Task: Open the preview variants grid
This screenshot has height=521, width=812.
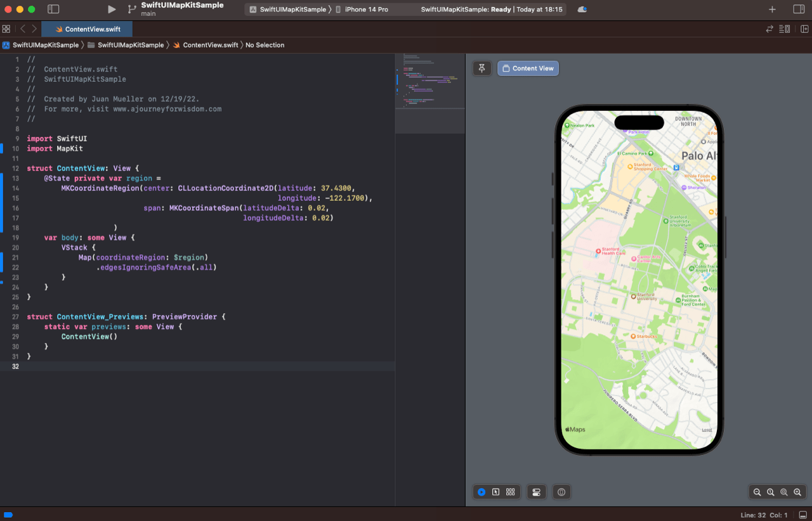Action: (511, 492)
